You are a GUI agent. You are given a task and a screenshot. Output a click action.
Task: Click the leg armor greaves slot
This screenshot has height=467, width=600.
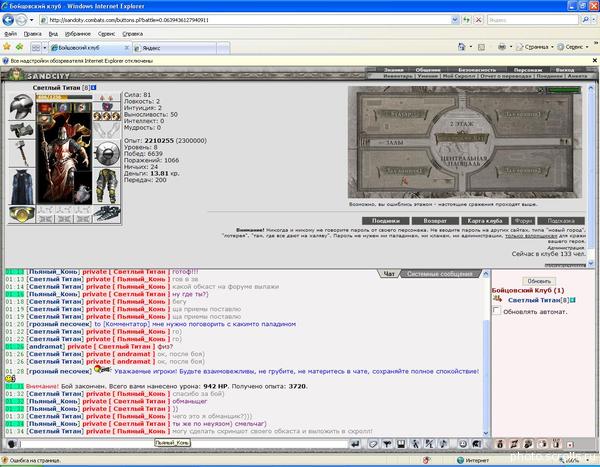click(108, 183)
